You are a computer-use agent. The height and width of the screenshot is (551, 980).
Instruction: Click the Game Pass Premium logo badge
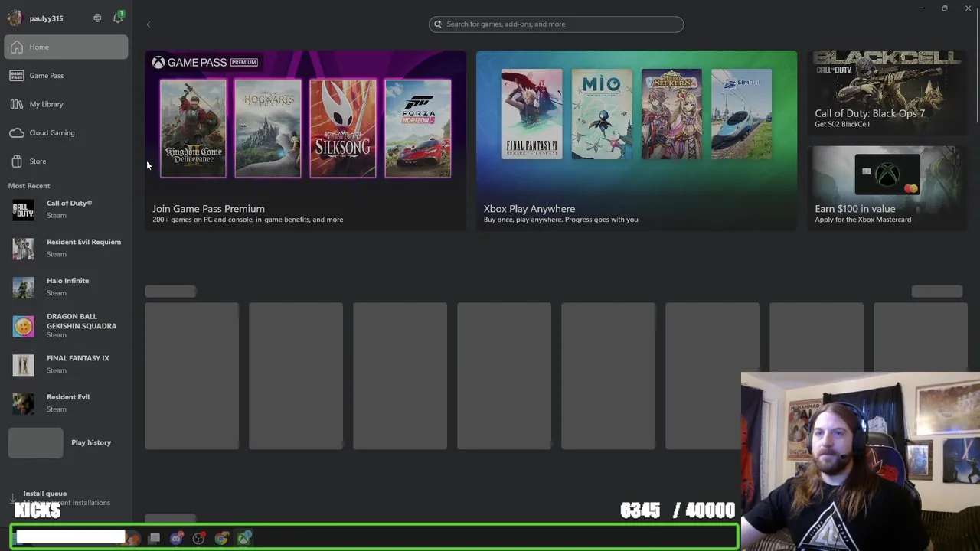(x=205, y=63)
